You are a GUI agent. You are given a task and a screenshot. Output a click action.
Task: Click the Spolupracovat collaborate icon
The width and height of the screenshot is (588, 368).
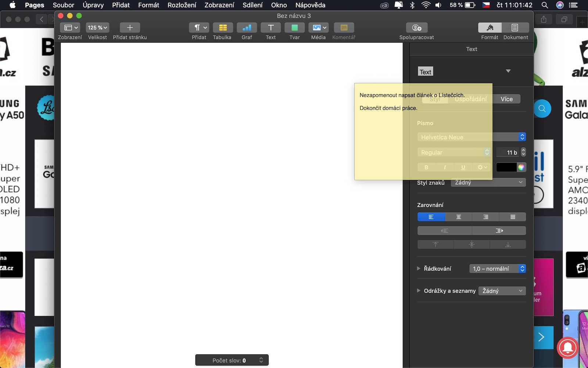click(x=416, y=28)
